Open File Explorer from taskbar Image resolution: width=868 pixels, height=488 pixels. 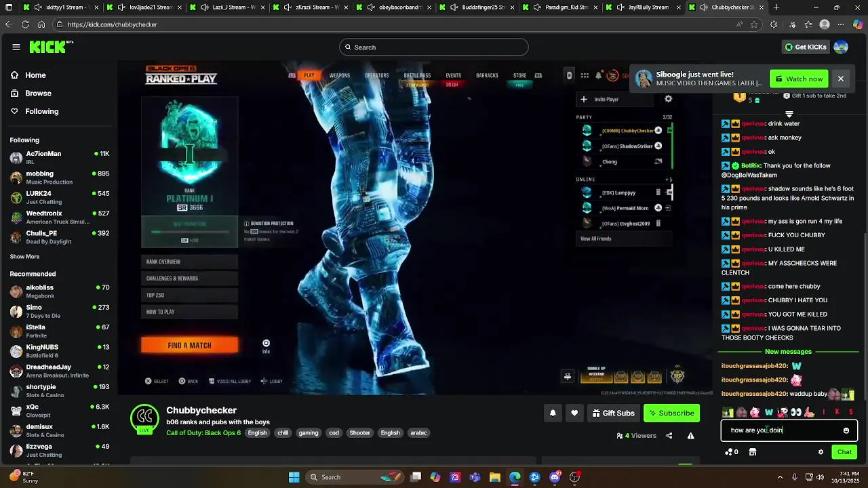coord(495,477)
